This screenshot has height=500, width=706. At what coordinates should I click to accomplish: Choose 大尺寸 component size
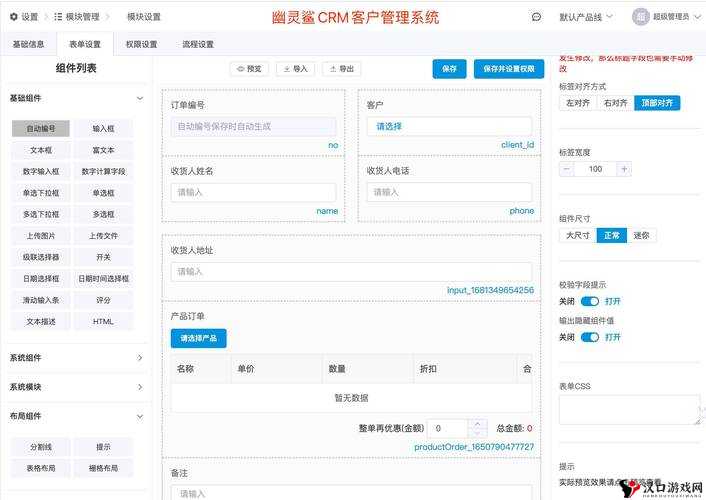point(578,236)
